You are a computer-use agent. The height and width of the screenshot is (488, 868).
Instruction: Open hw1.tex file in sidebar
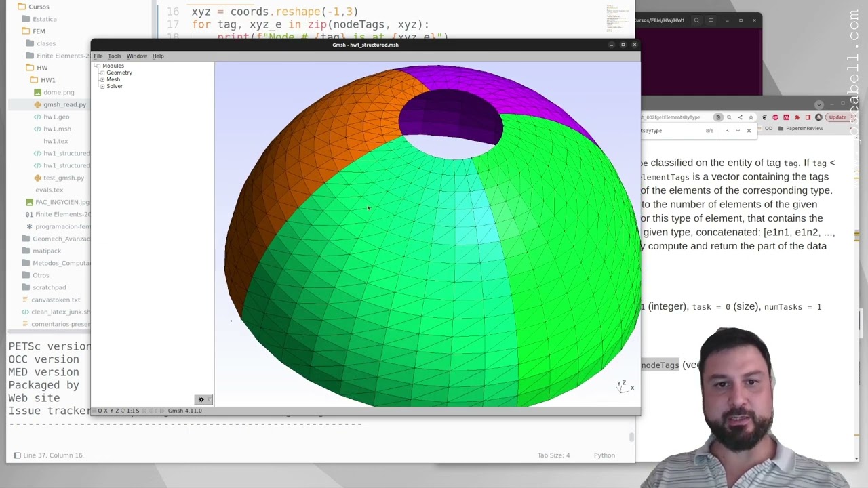tap(56, 141)
